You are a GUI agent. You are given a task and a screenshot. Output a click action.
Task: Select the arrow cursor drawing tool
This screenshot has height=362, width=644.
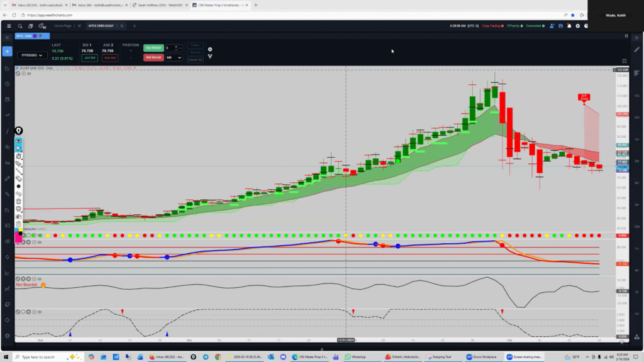tap(19, 148)
